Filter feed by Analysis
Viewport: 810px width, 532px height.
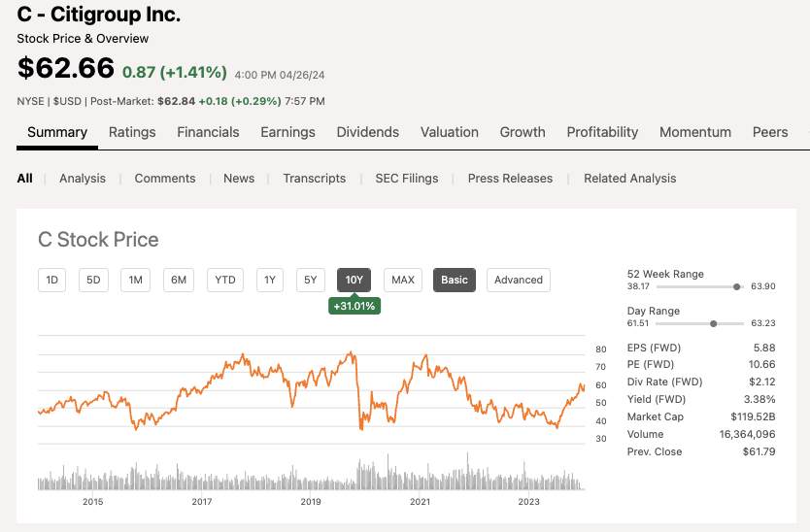(83, 179)
